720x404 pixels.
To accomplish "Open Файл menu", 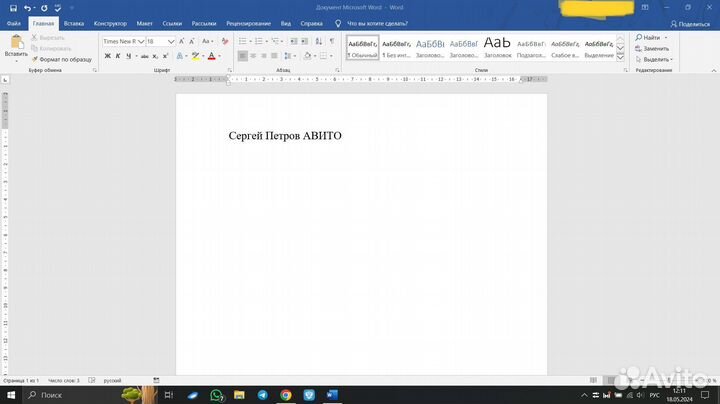I will [14, 23].
